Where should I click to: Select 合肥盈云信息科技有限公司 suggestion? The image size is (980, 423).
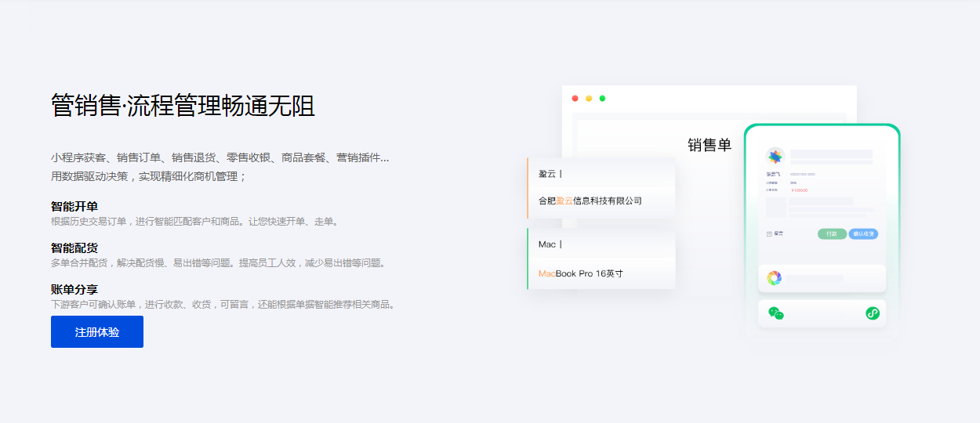click(x=590, y=201)
